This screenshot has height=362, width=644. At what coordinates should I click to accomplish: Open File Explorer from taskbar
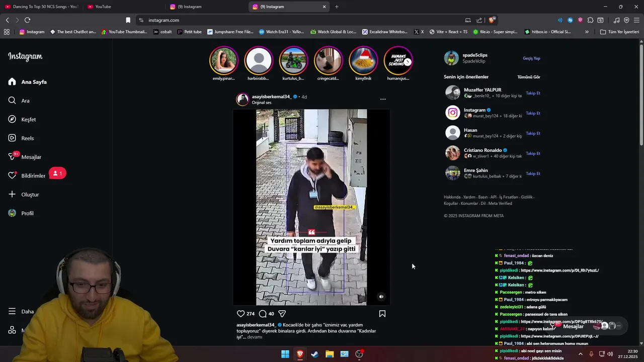tap(330, 354)
